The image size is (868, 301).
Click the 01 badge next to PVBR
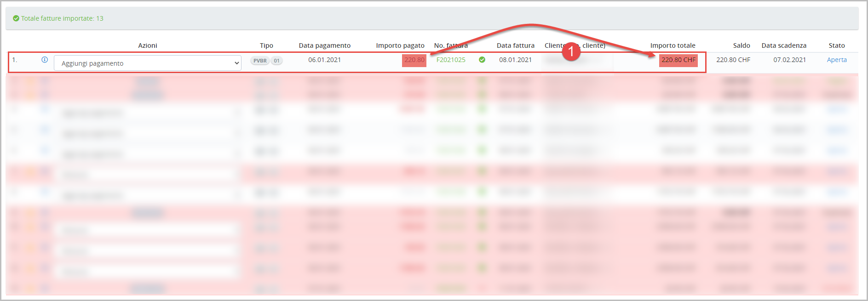(276, 61)
